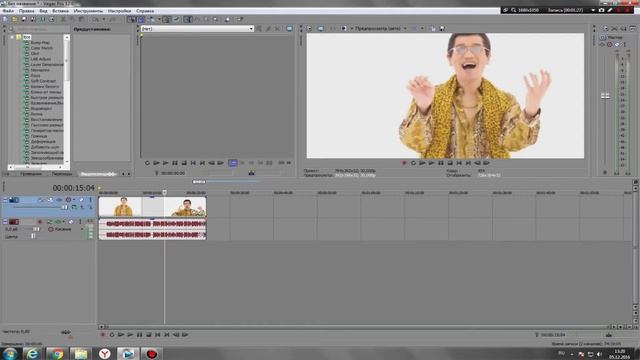
Task: Open the preview Overlays dropdown arrow
Action: tap(422, 29)
